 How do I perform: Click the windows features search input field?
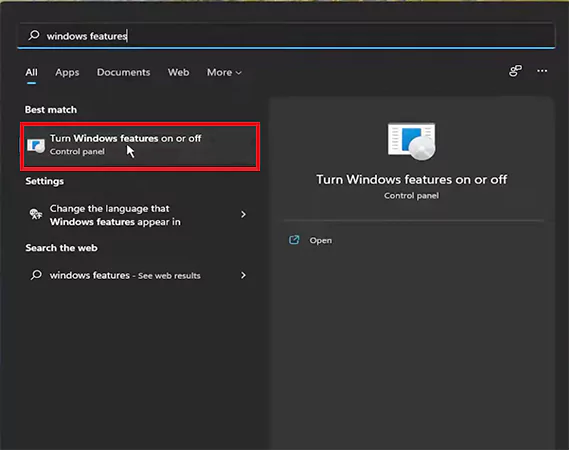286,36
